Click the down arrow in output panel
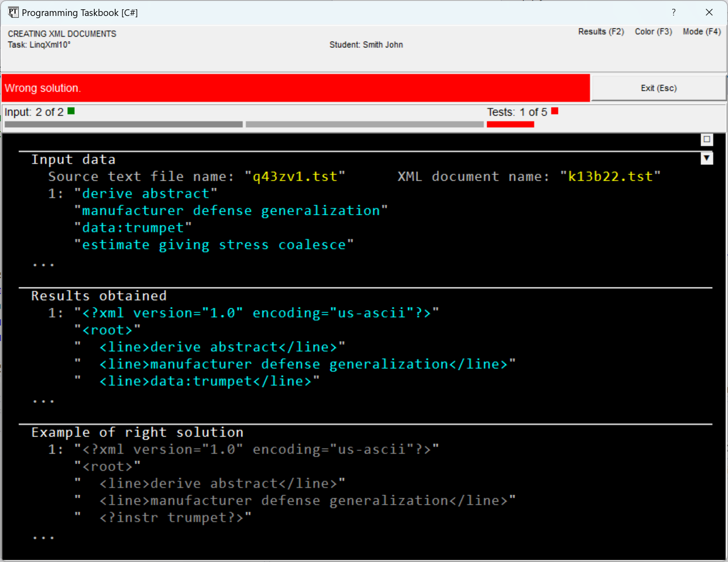Image resolution: width=728 pixels, height=562 pixels. [707, 158]
